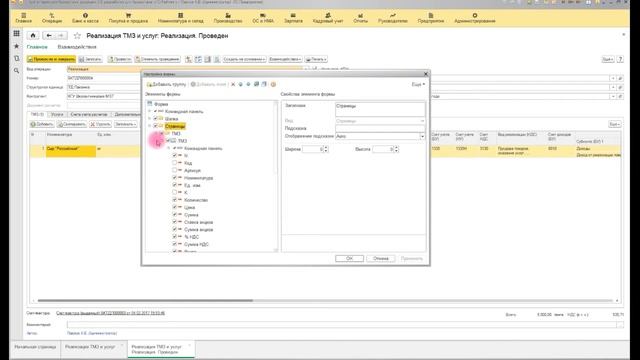Click the Отменить проведение button
Screen dimensions: 640x360
point(157,59)
